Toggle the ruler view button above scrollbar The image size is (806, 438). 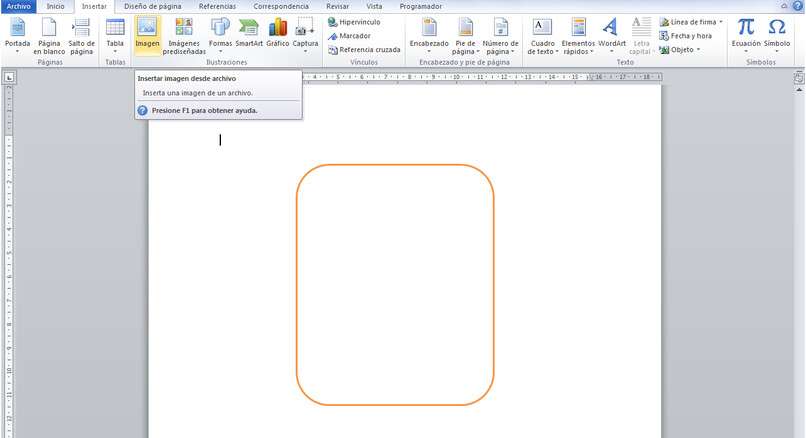click(x=798, y=78)
